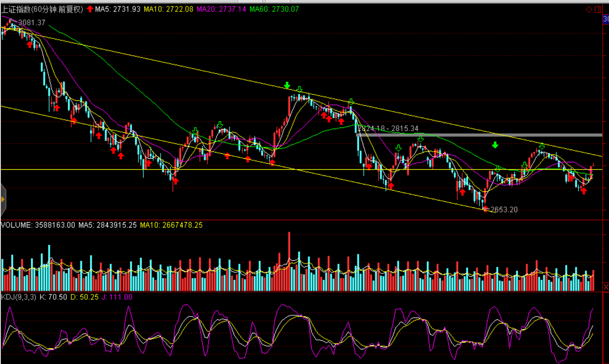Screen dimensions: 609x364
Task: Select the green MA60: 2730.07 label
Action: [274, 9]
